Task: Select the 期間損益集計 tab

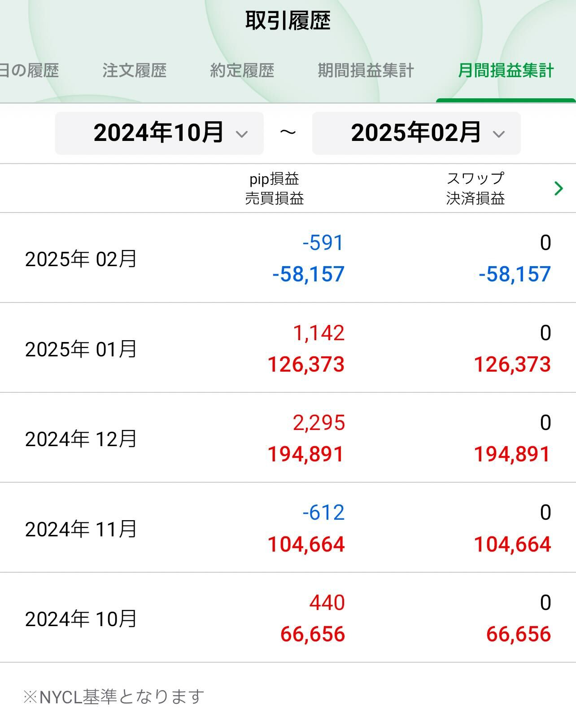Action: click(366, 70)
